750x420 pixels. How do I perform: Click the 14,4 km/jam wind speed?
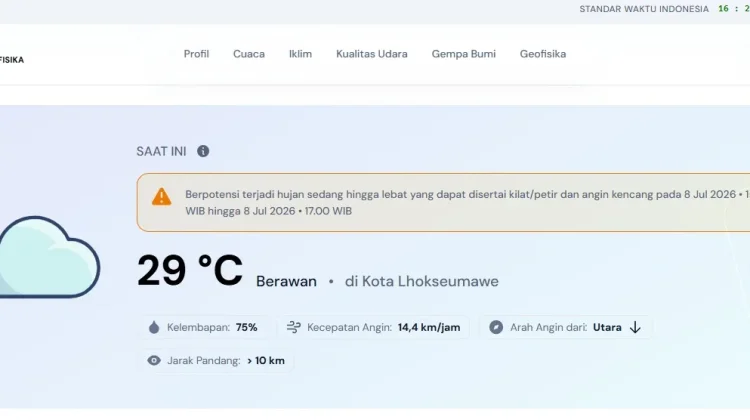point(429,327)
